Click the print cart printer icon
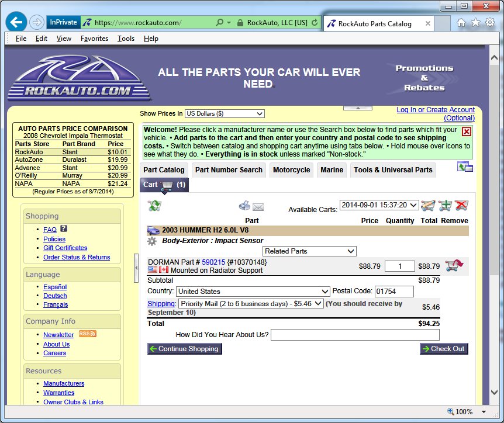 point(244,206)
